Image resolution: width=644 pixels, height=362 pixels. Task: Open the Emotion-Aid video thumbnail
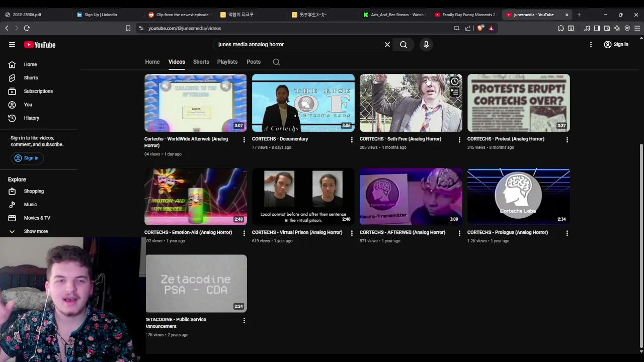196,197
